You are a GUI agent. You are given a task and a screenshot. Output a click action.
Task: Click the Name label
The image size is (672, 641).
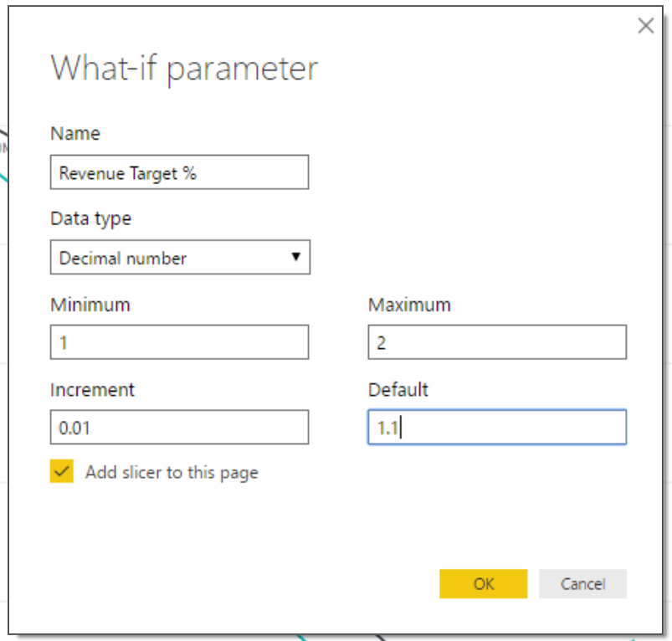coord(75,134)
